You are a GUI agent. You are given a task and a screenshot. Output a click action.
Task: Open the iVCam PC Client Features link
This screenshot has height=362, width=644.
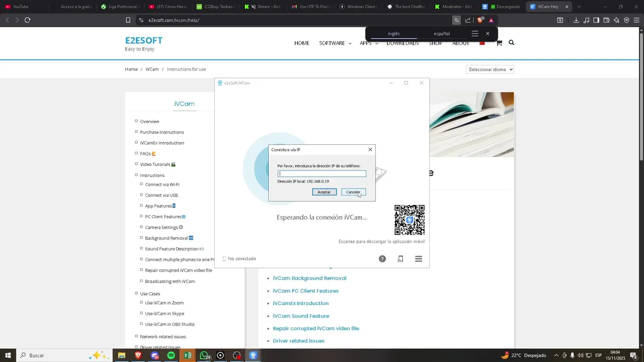coord(306,291)
